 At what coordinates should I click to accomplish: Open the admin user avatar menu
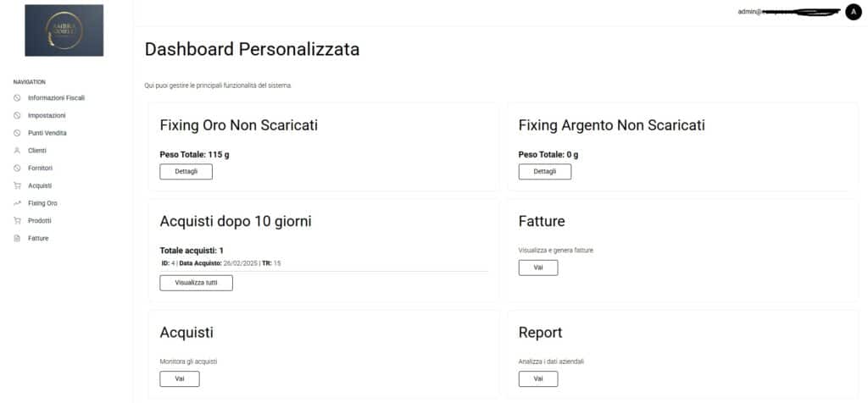853,12
